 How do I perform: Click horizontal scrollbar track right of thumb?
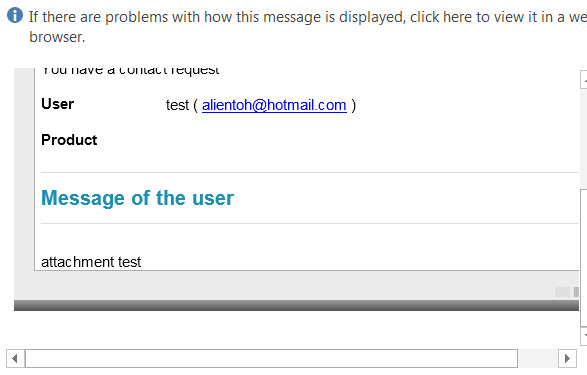tap(538, 359)
